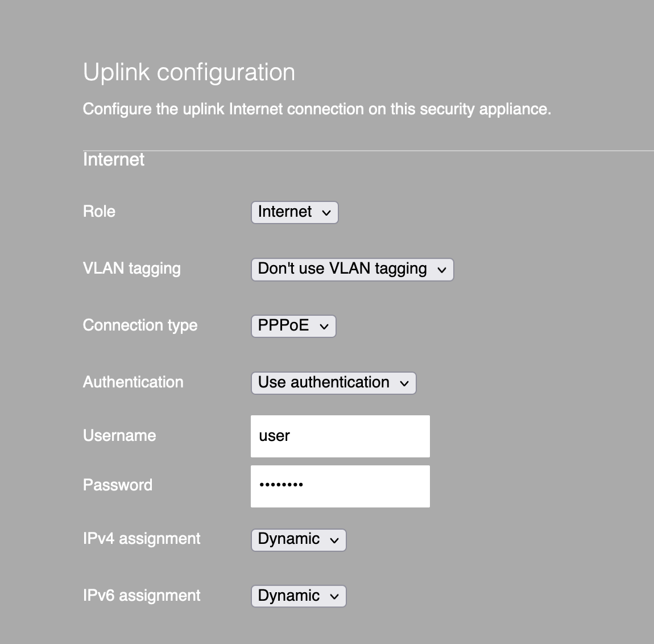Viewport: 654px width, 644px height.
Task: Expand the Use authentication dropdown
Action: coord(334,383)
